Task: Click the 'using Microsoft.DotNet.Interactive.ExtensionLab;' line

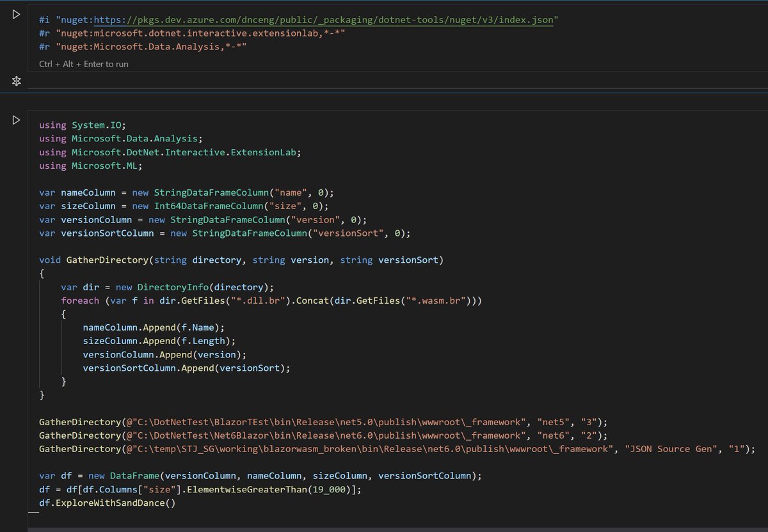Action: 170,152
